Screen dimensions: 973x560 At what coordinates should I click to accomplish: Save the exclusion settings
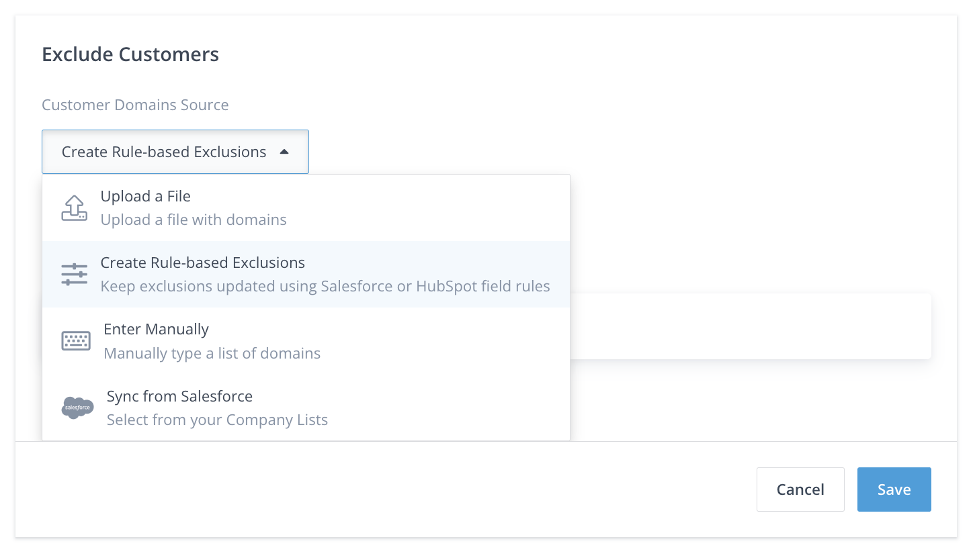click(894, 489)
